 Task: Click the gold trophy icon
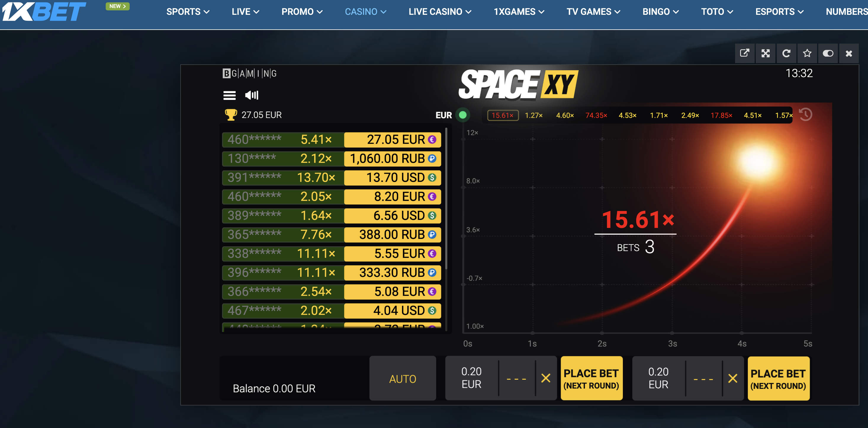tap(231, 115)
